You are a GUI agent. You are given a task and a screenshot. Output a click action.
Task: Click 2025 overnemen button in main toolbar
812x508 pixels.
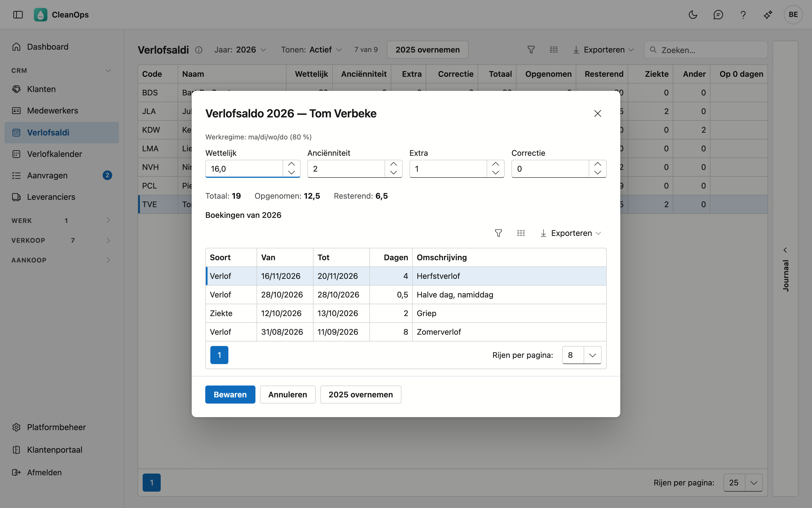pyautogui.click(x=427, y=50)
